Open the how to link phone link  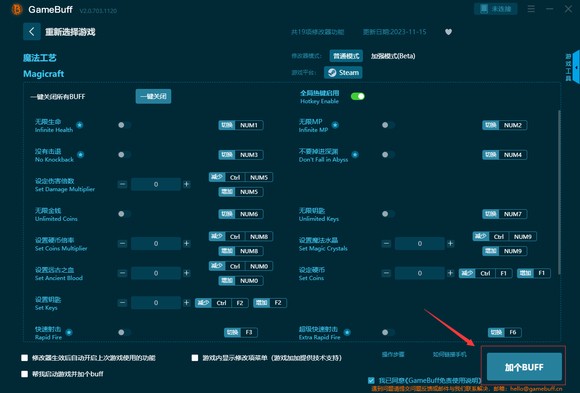(x=449, y=355)
